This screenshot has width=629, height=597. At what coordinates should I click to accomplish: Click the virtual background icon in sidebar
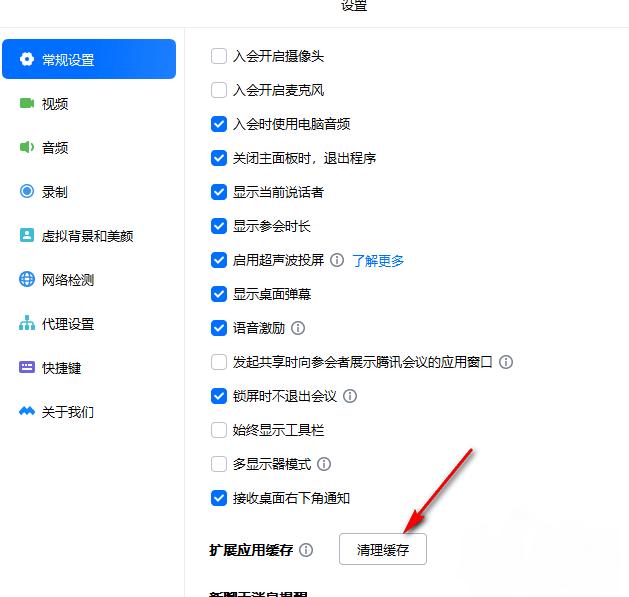[x=27, y=236]
